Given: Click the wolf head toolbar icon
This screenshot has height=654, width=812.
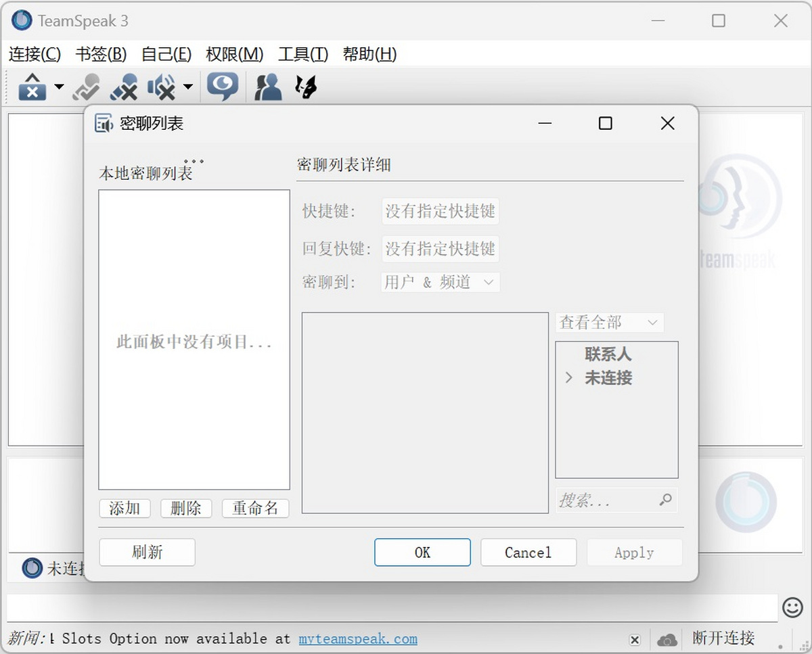Looking at the screenshot, I should point(306,87).
